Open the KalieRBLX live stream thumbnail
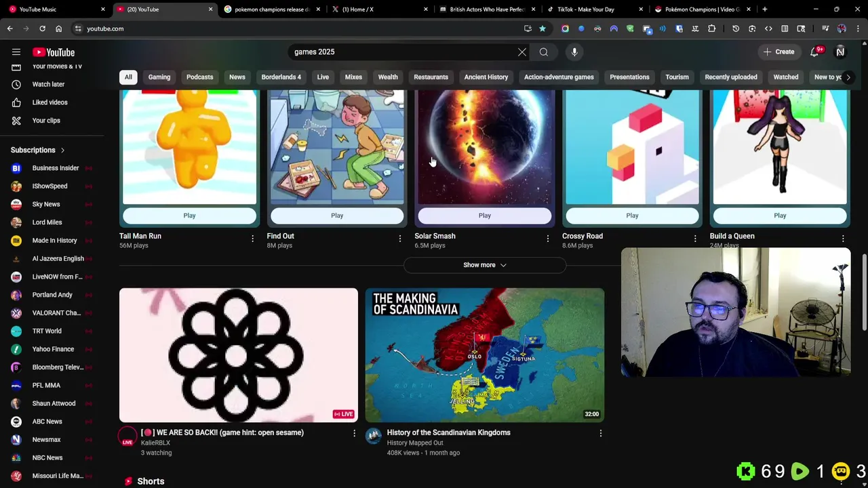Screen dimensions: 868x488 pyautogui.click(x=239, y=355)
